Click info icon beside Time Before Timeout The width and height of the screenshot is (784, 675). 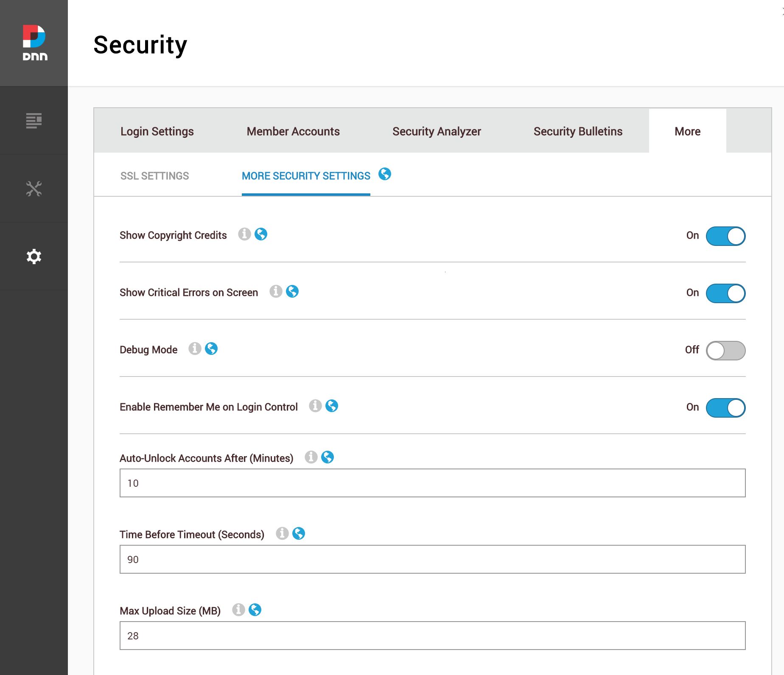[283, 533]
